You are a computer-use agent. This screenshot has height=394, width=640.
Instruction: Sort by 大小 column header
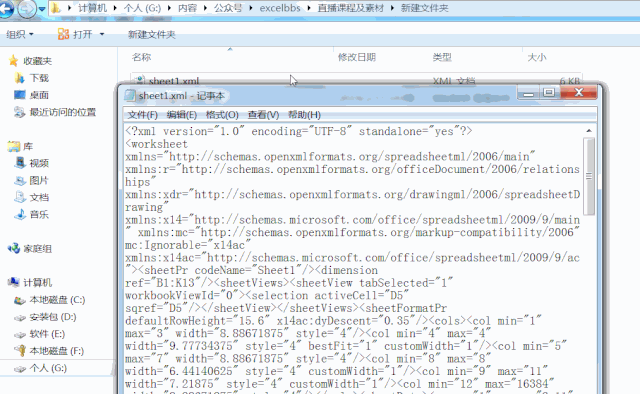pos(537,57)
